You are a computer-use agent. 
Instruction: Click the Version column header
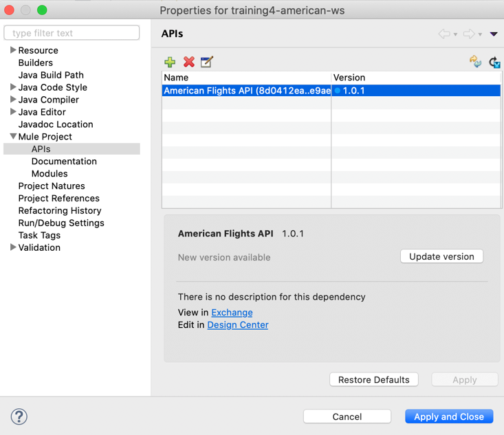point(416,78)
